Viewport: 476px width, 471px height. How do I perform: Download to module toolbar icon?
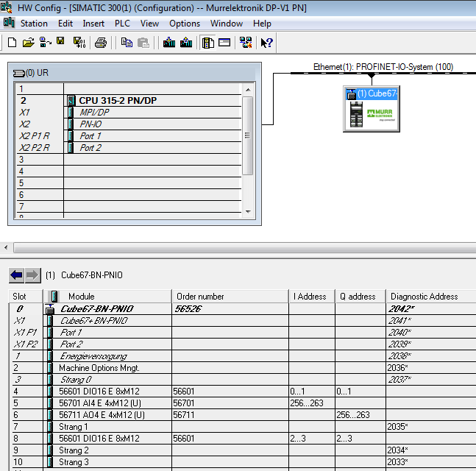(168, 43)
